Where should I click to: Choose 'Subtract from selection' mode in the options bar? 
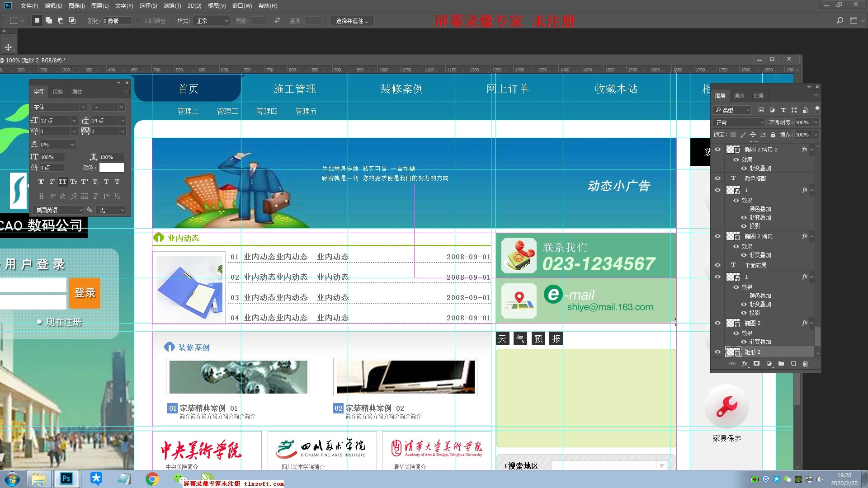(61, 20)
